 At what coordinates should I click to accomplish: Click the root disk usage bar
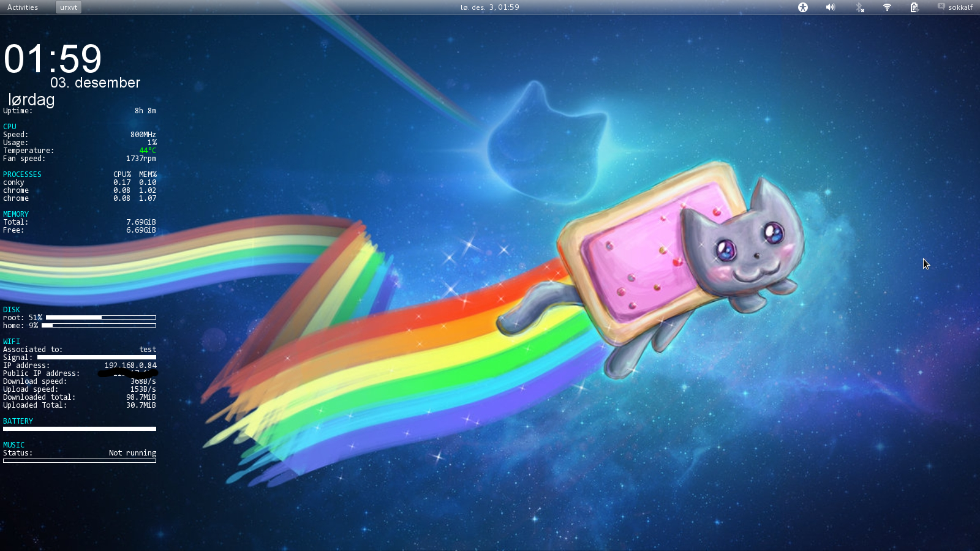(101, 318)
